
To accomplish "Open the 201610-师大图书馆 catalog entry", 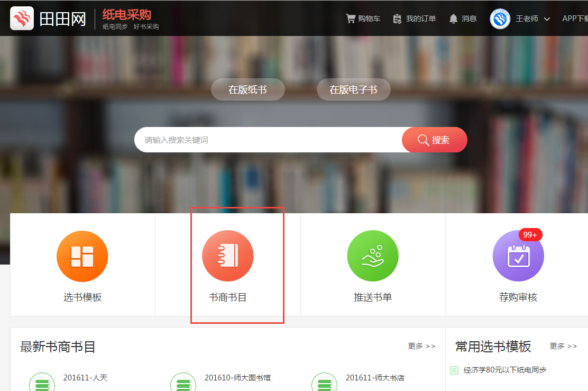I will point(237,377).
